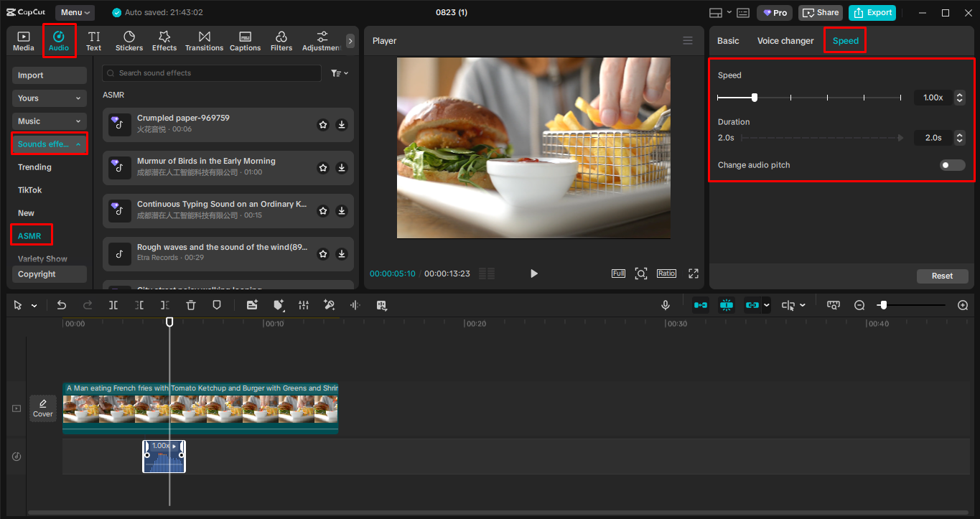The image size is (980, 519).
Task: Split the clip at the playhead
Action: [113, 305]
